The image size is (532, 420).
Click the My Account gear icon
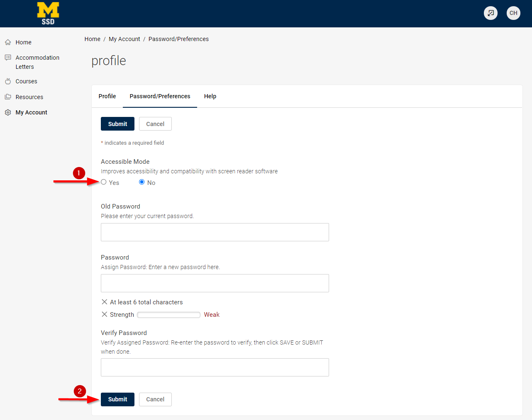click(x=8, y=112)
